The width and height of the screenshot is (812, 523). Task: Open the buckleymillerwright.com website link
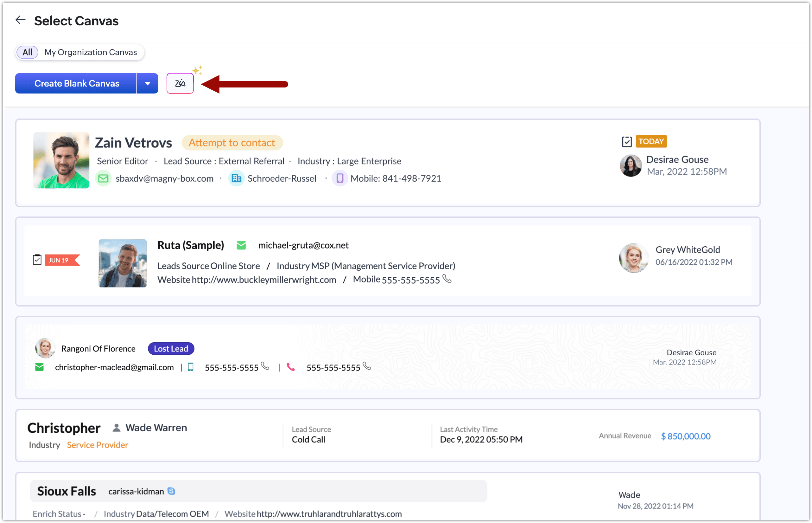pyautogui.click(x=264, y=280)
